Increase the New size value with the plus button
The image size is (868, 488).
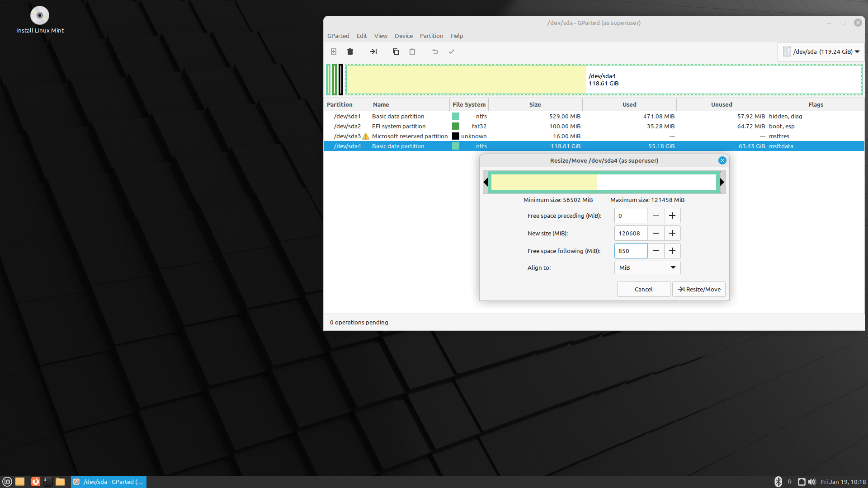point(672,233)
